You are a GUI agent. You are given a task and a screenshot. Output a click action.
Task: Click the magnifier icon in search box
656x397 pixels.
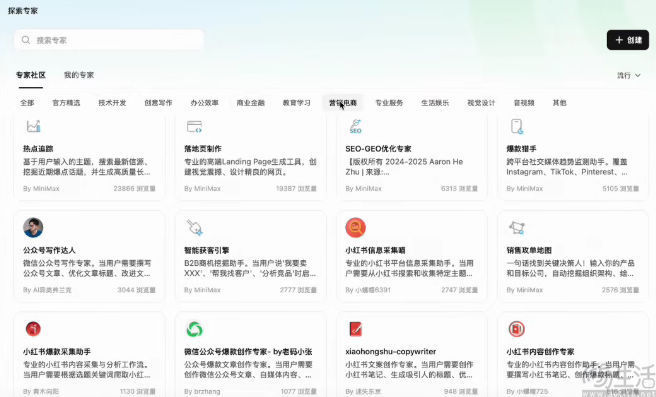(26, 40)
